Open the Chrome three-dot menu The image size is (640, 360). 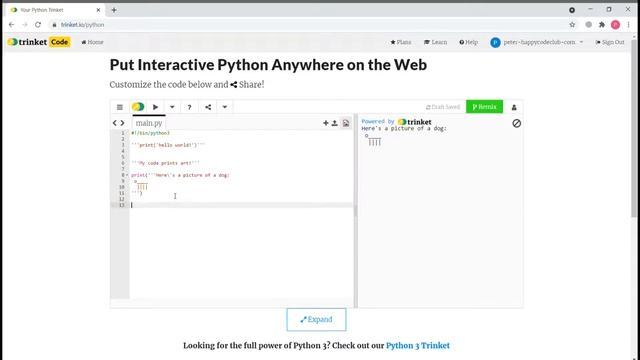[629, 25]
